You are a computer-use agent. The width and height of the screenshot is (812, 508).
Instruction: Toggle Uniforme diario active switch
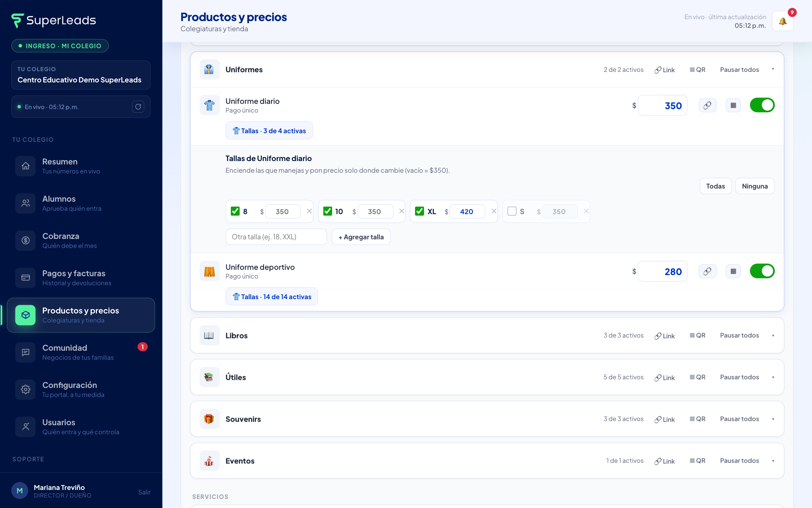tap(762, 105)
